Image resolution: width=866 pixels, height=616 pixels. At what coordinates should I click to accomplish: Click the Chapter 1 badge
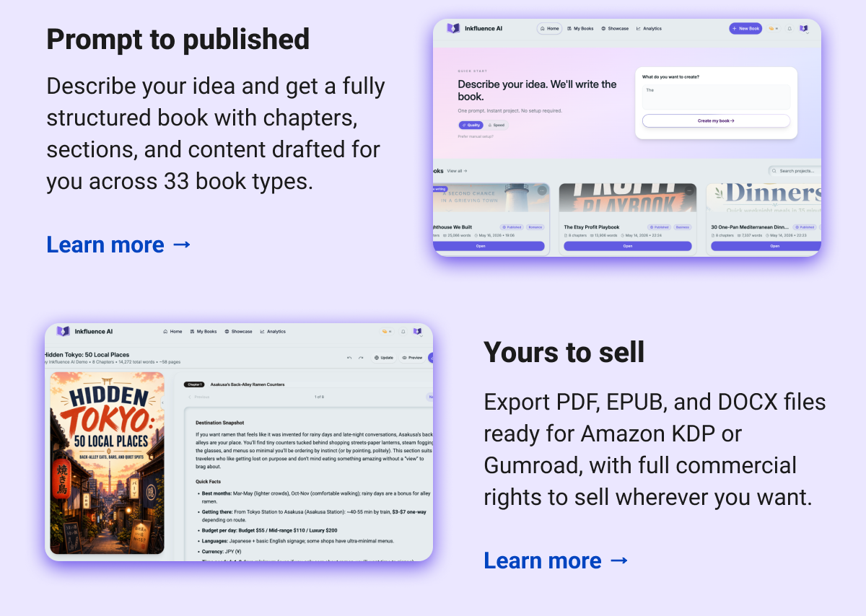point(194,385)
